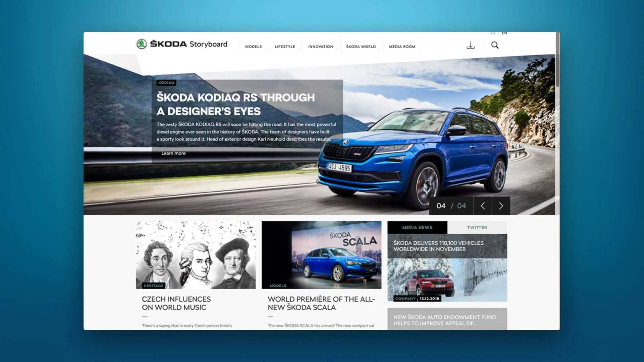Click the HERITAGE category tag
This screenshot has width=644, height=362.
click(x=154, y=286)
